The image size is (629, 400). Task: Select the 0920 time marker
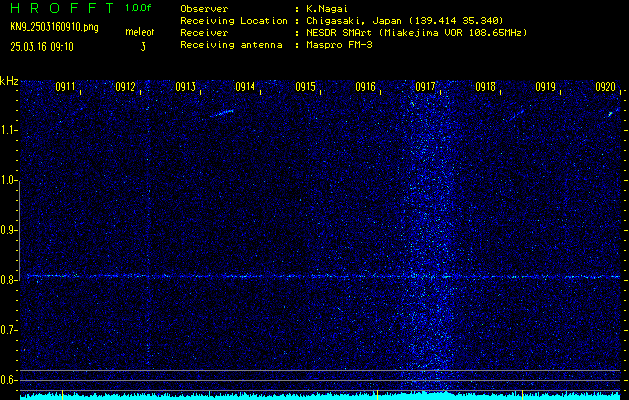[605, 87]
